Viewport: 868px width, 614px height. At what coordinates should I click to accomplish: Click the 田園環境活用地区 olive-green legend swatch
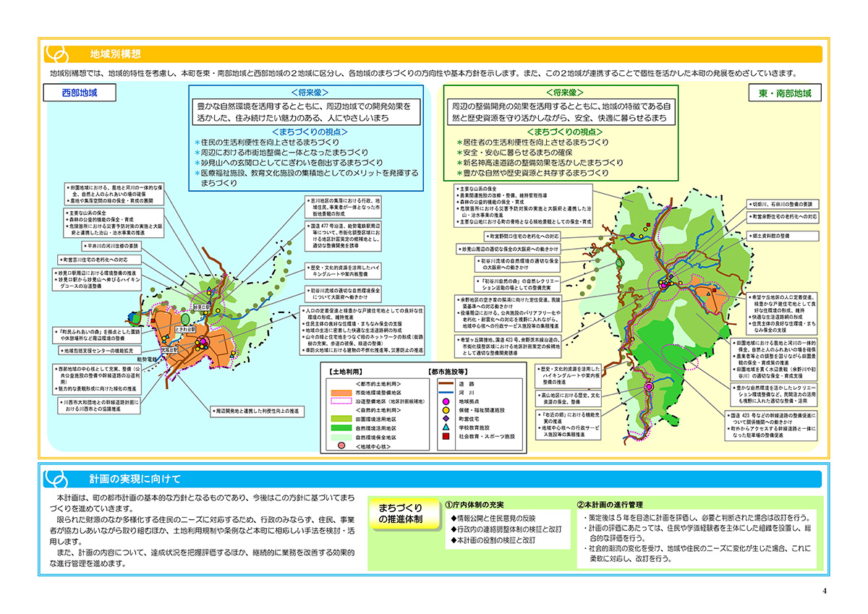pyautogui.click(x=341, y=419)
